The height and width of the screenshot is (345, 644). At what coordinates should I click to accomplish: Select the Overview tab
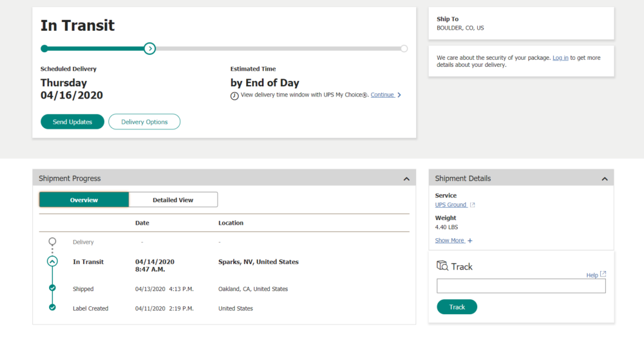(x=84, y=200)
